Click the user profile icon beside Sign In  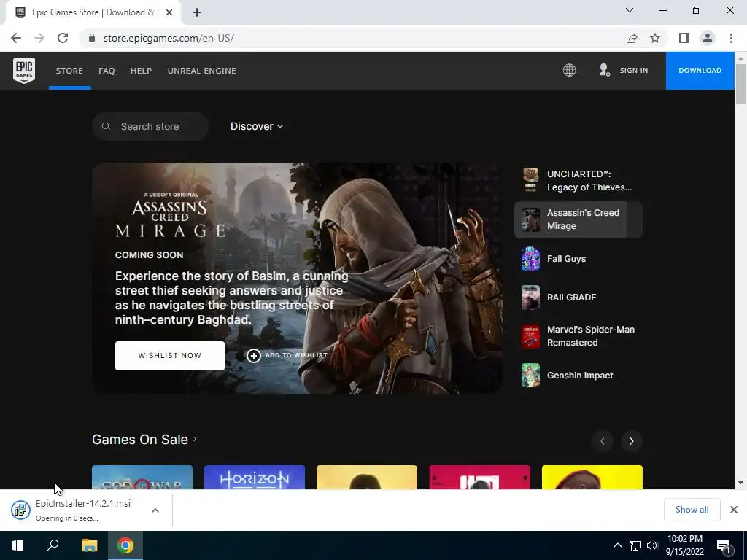(x=604, y=71)
